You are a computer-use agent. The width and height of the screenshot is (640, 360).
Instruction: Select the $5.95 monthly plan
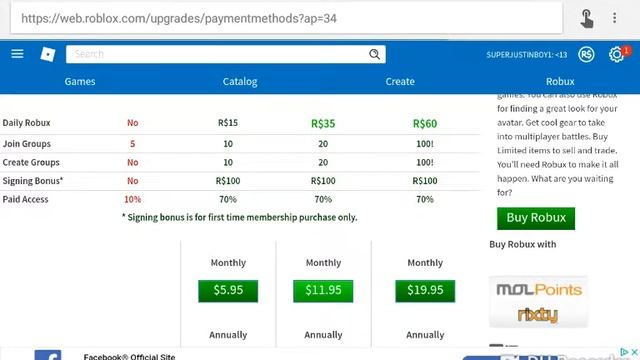tap(228, 291)
